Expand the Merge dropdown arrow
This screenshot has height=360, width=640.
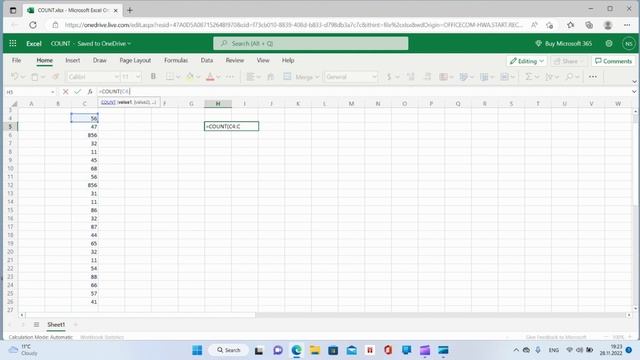click(317, 77)
